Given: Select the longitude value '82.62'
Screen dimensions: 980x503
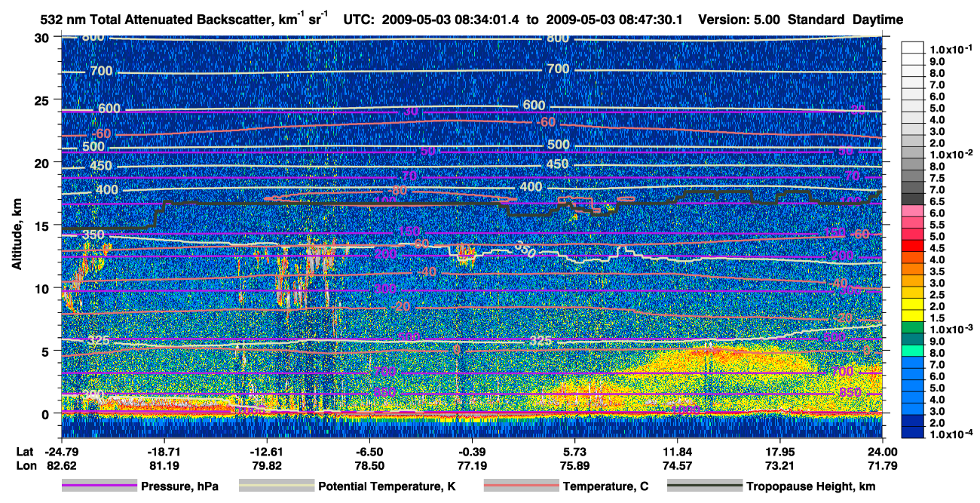Looking at the screenshot, I should (x=61, y=466).
